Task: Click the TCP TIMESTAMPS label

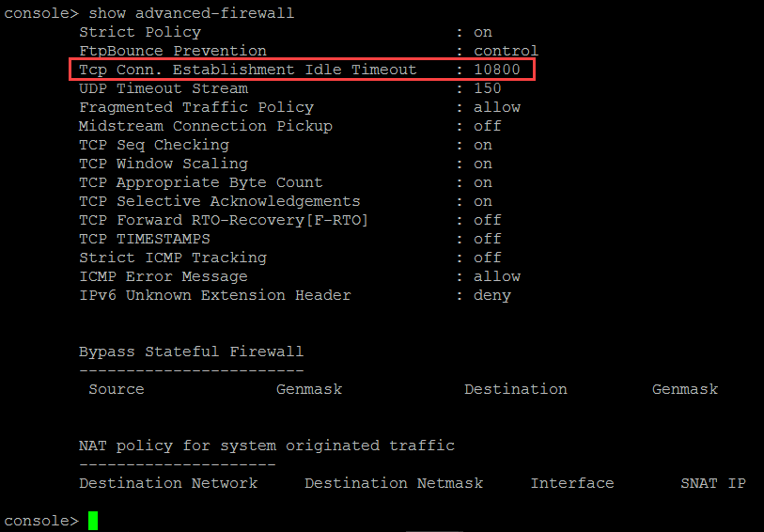Action: (x=145, y=239)
